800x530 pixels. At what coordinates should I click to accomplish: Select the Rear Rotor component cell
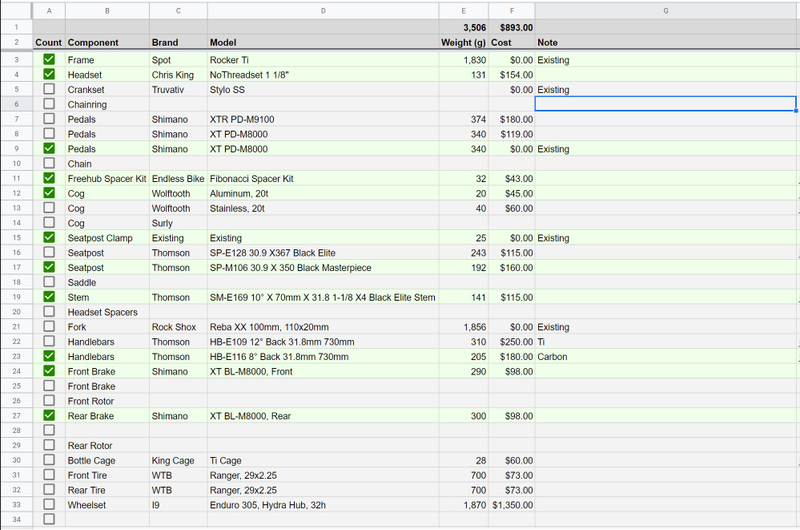click(107, 445)
